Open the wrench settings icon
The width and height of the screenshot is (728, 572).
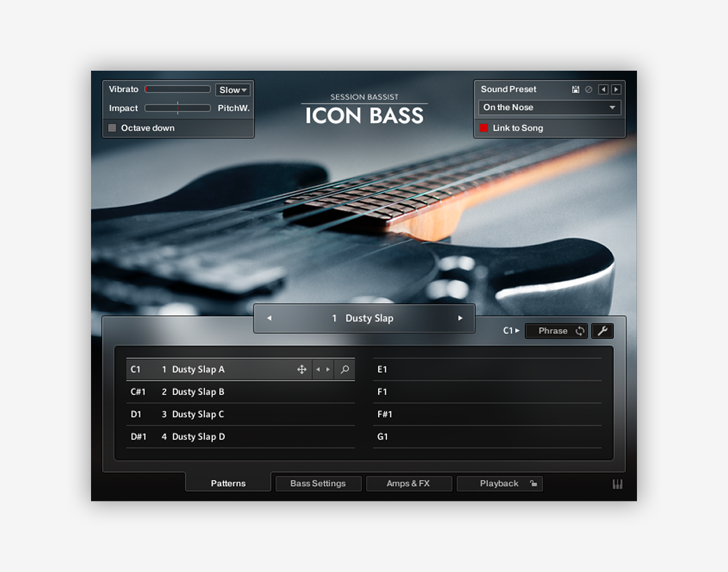pyautogui.click(x=602, y=330)
